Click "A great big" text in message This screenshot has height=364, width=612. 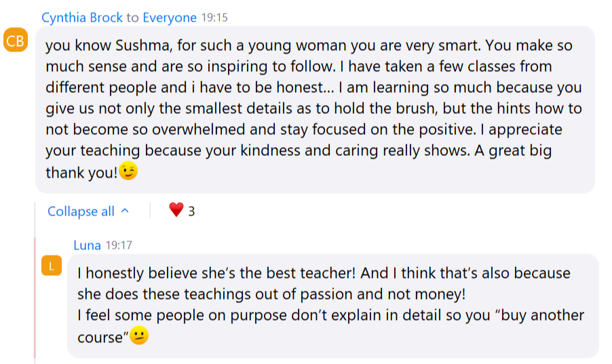[513, 151]
